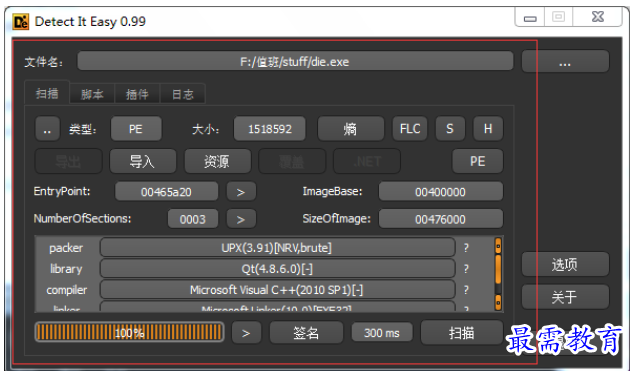
Task: Click the NumberOfSections value 0003
Action: point(193,219)
